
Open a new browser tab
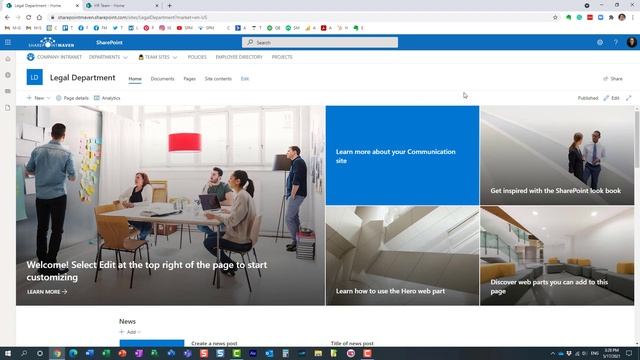[x=169, y=6]
